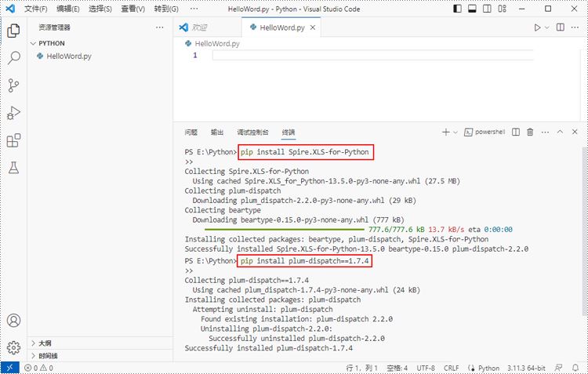Open notifications bell in status bar
Image resolution: width=588 pixels, height=374 pixels.
point(575,368)
